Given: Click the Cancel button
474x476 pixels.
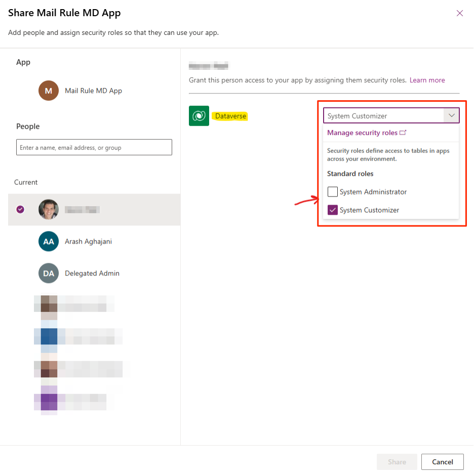Looking at the screenshot, I should coord(442,462).
